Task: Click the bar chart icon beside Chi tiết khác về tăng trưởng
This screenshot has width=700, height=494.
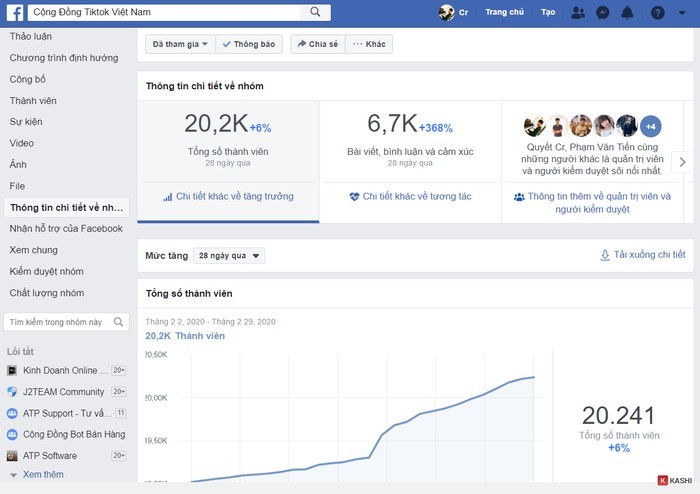Action: point(167,197)
